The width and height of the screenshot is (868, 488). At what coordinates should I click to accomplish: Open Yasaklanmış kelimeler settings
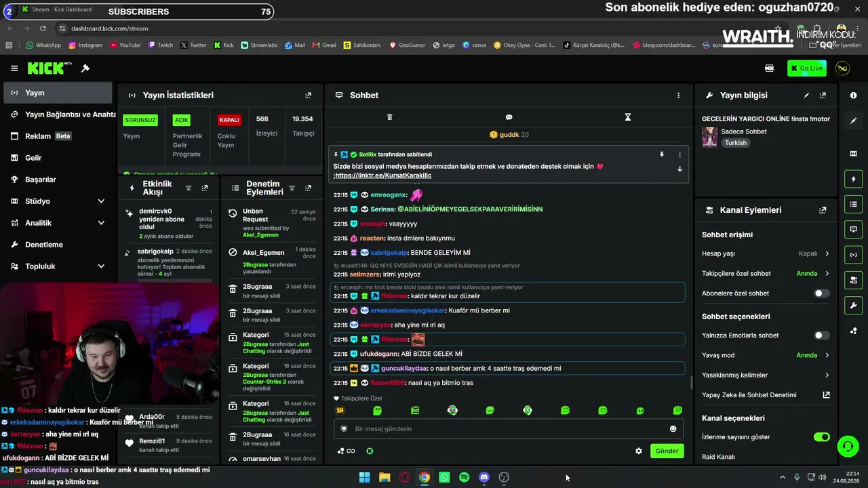pos(766,375)
